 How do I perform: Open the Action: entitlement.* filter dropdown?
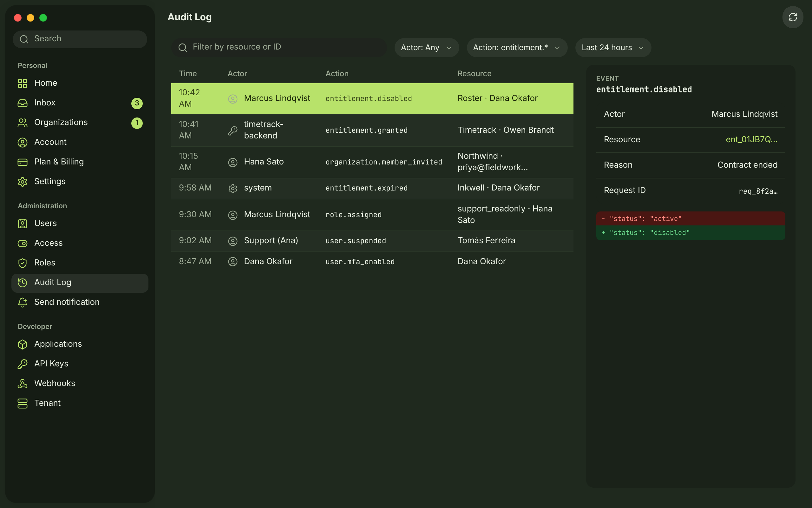pyautogui.click(x=517, y=48)
